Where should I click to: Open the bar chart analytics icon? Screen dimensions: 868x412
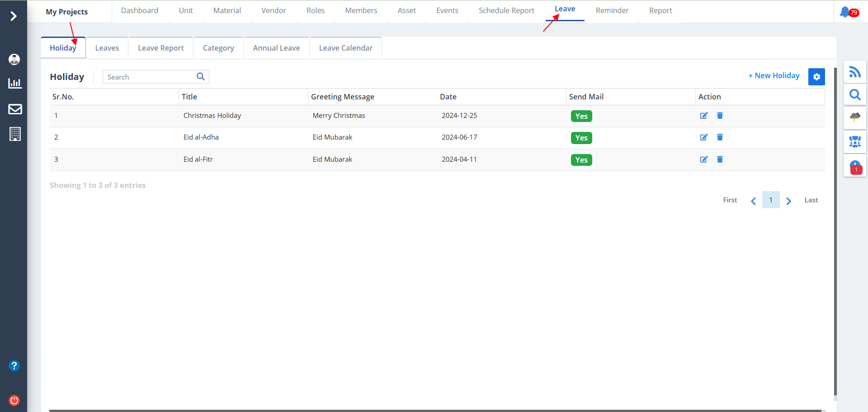coord(15,83)
